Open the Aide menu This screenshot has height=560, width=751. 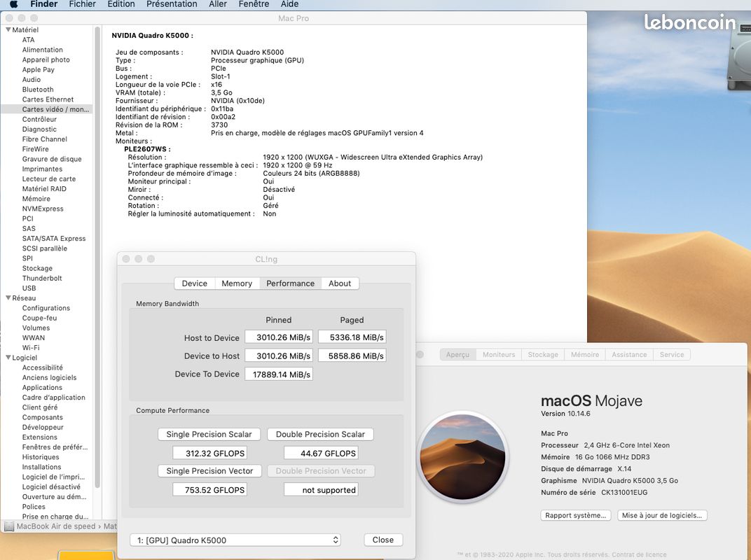pyautogui.click(x=289, y=4)
